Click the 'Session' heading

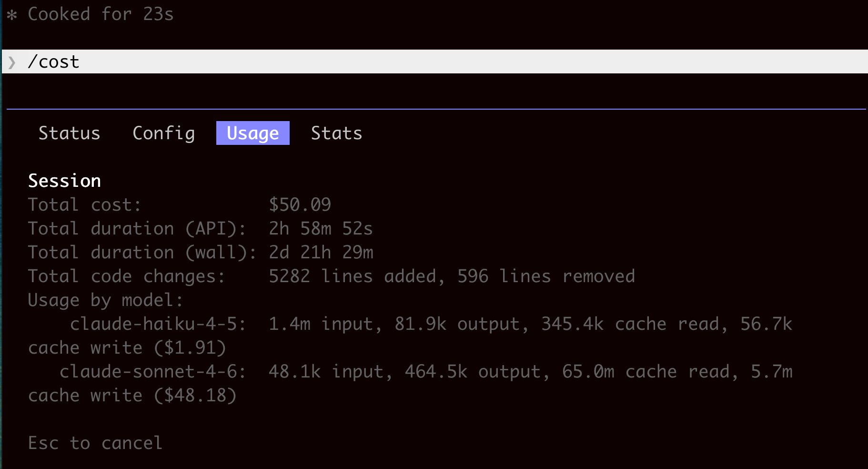tap(64, 181)
